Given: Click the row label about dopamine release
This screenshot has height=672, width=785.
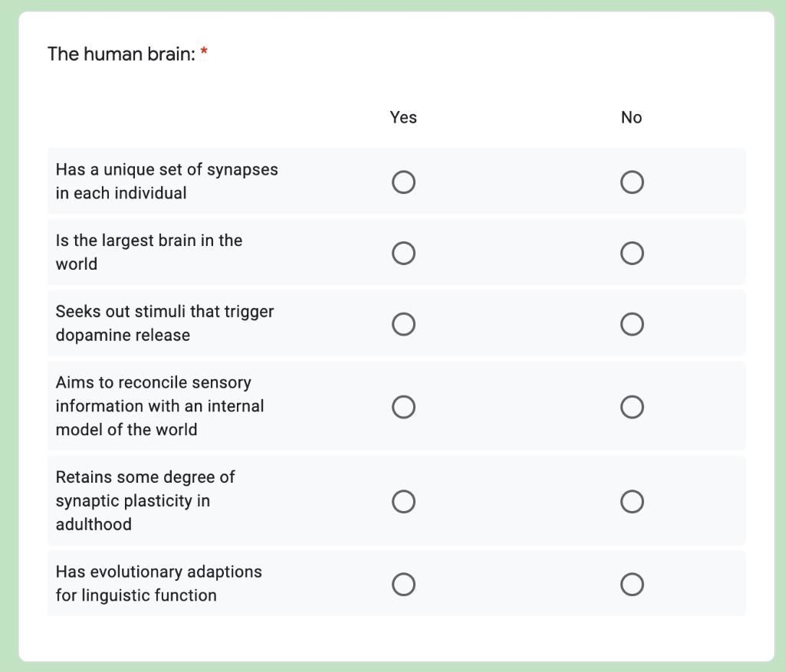Looking at the screenshot, I should pyautogui.click(x=165, y=323).
